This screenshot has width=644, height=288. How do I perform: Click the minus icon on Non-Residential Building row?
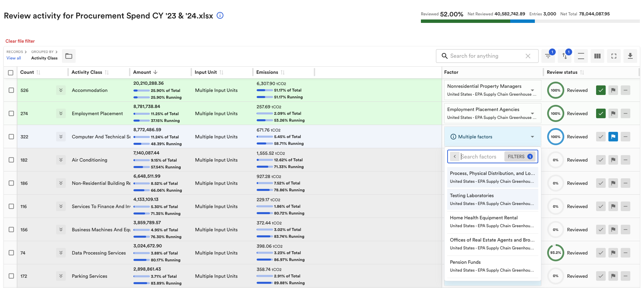626,183
